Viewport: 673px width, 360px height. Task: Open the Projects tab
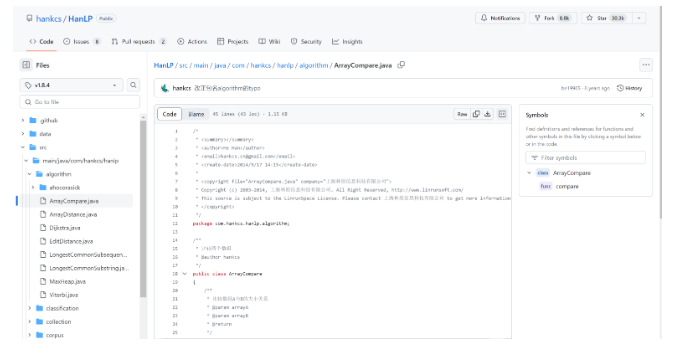coord(233,42)
